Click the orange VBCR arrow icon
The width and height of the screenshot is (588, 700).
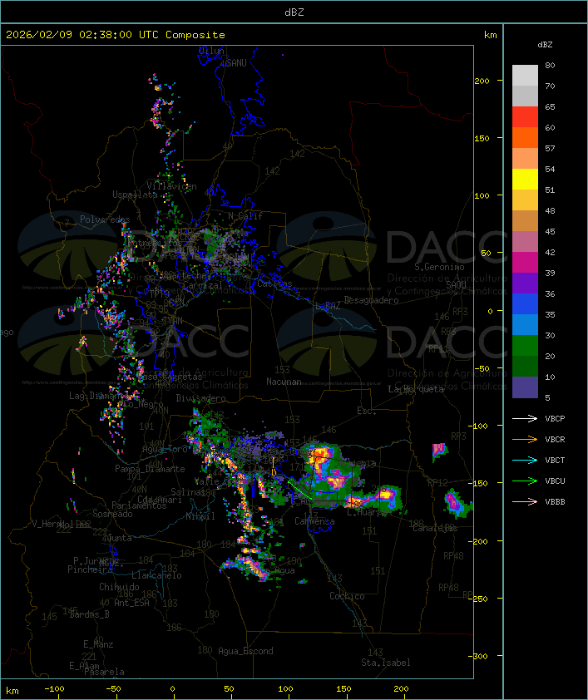525,439
